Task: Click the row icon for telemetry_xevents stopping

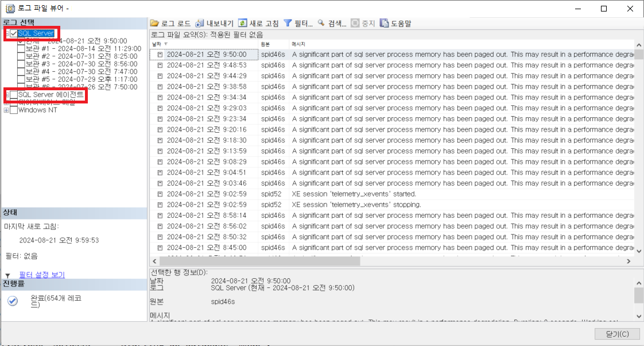Action: [x=160, y=205]
